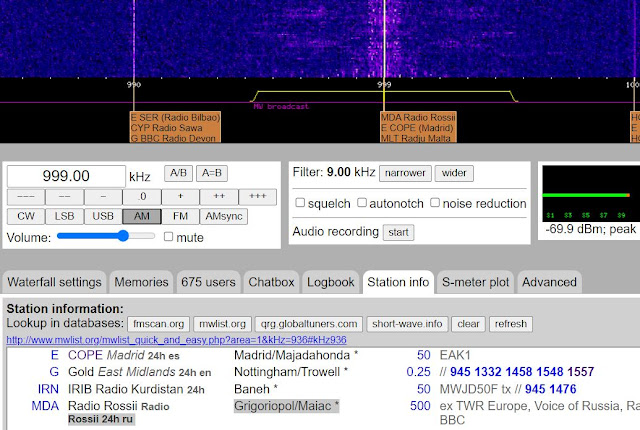Click the frequency input field showing 999.00
The height and width of the screenshot is (430, 640).
[x=66, y=176]
